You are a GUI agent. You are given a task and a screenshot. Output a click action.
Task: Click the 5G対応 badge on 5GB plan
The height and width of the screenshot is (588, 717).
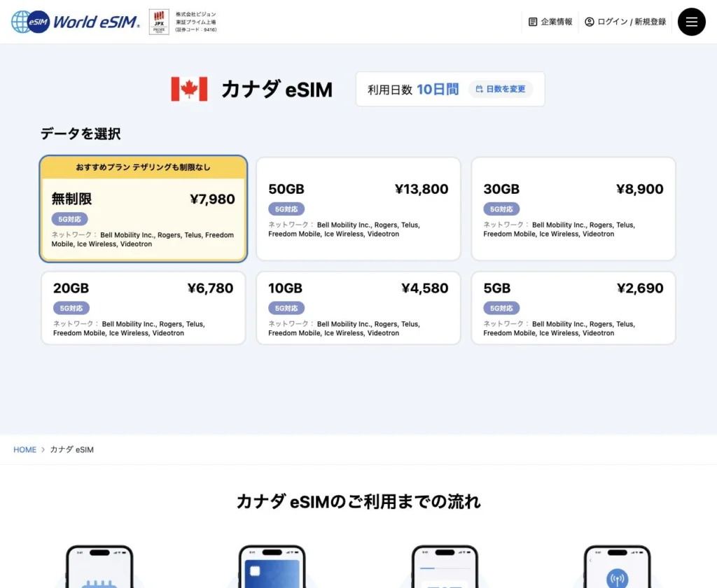point(501,308)
